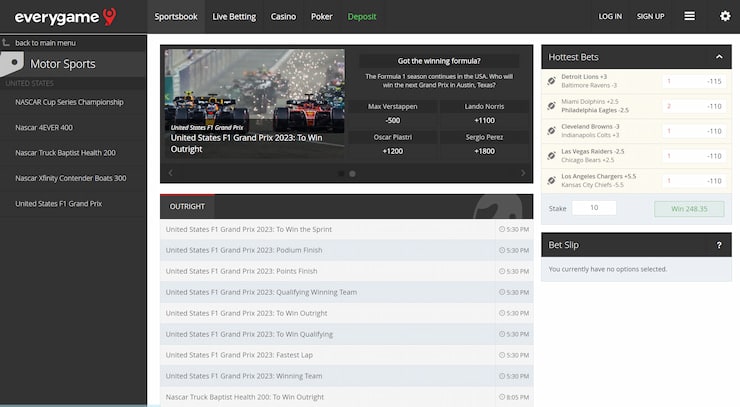Click the football icon for Miami Dolphins bet

[x=551, y=106]
